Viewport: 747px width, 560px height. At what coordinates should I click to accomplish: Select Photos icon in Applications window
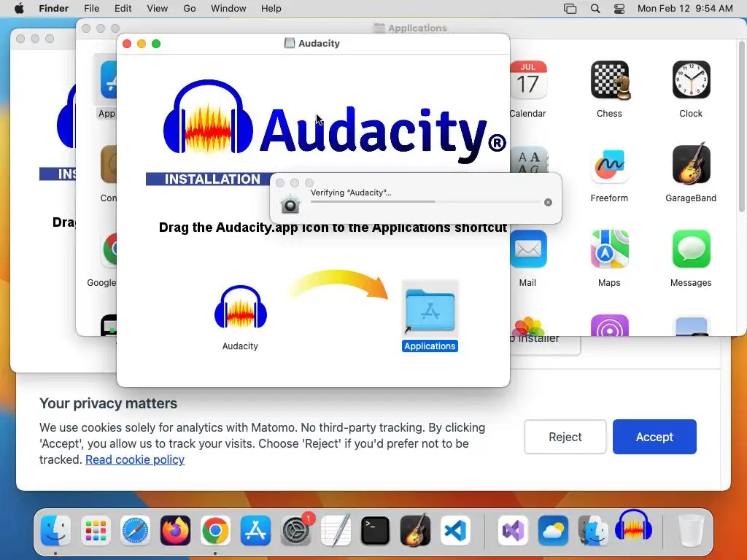tap(528, 327)
